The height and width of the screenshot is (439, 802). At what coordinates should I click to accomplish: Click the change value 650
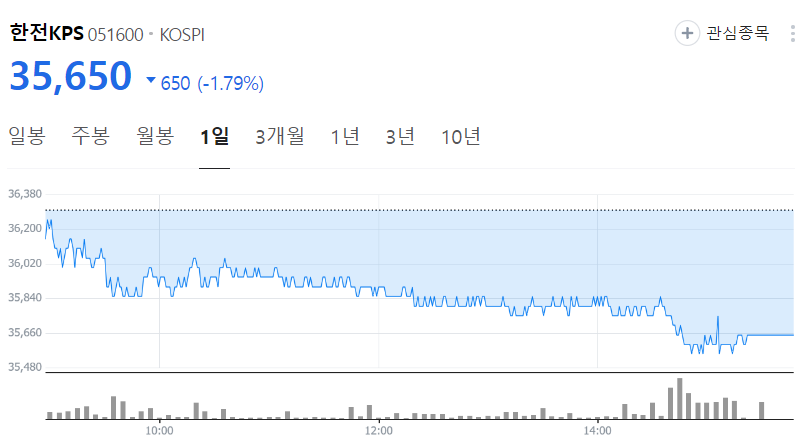175,83
